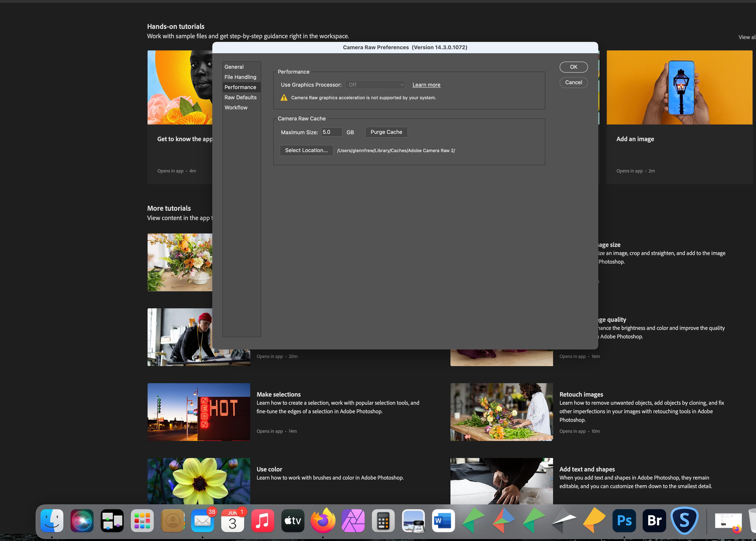Select General preferences category
The image size is (756, 541).
tap(234, 67)
